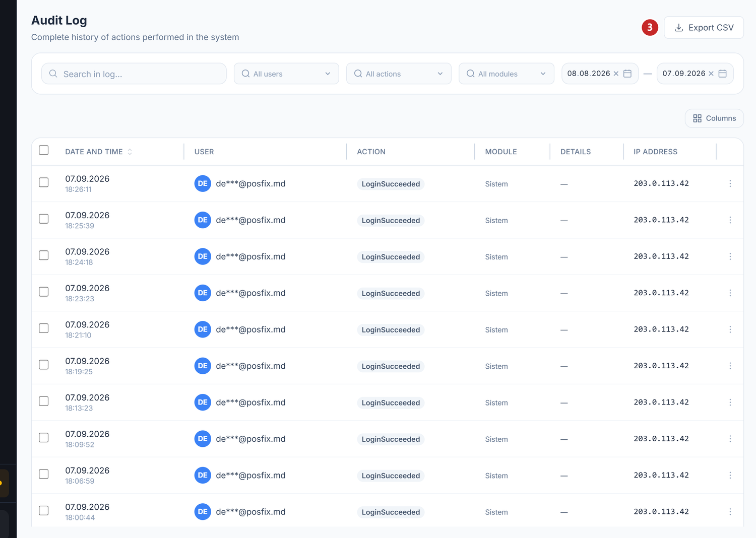Open row actions menu for the 18:09:52 entry
This screenshot has height=538, width=756.
click(x=730, y=439)
